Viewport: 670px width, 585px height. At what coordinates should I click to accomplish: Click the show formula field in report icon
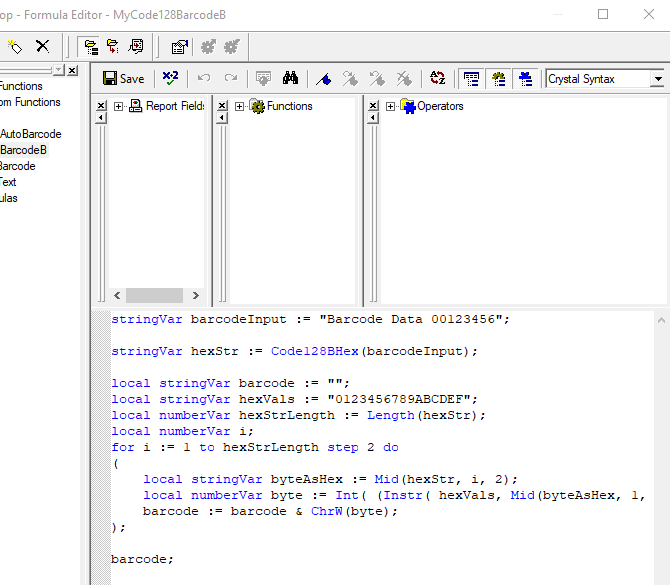[x=136, y=46]
